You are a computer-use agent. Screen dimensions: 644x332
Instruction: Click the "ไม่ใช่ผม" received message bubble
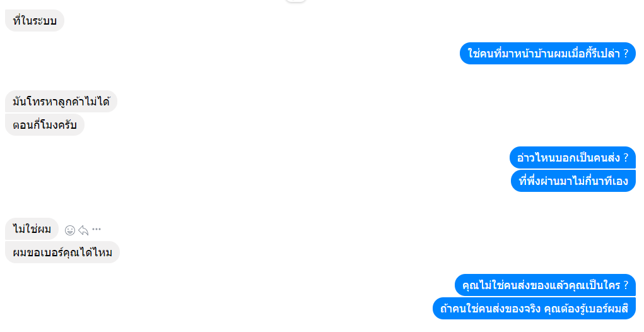coord(32,229)
